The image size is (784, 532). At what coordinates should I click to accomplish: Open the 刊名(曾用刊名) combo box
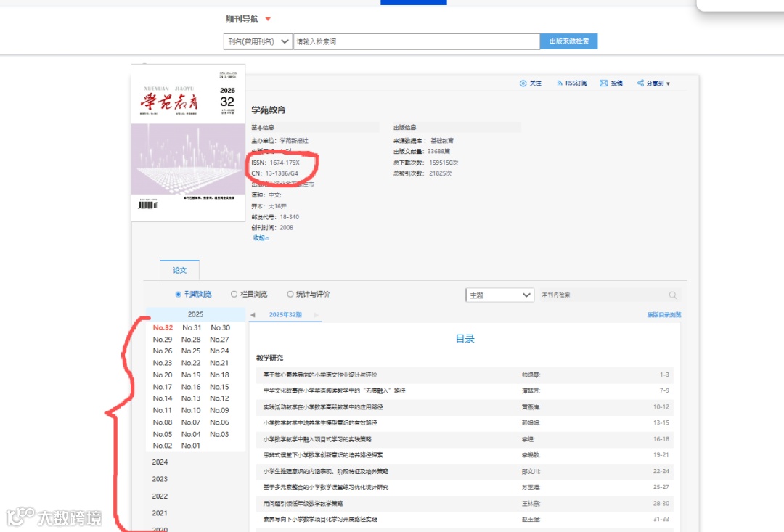258,41
